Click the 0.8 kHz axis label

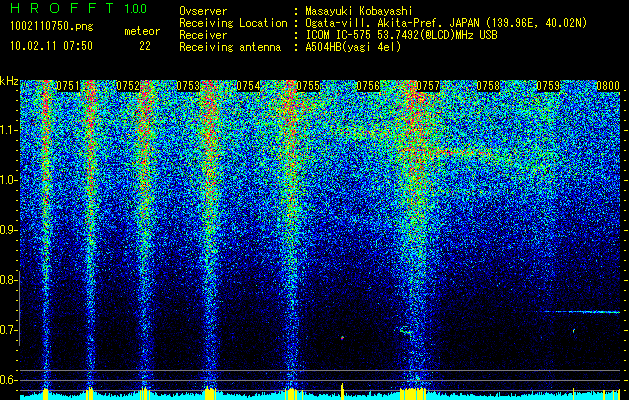(x=8, y=280)
